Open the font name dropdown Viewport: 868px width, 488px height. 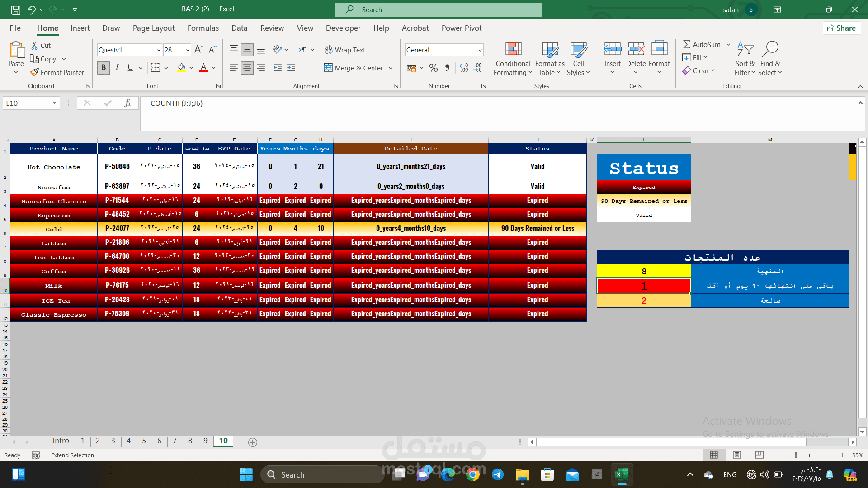pos(158,50)
